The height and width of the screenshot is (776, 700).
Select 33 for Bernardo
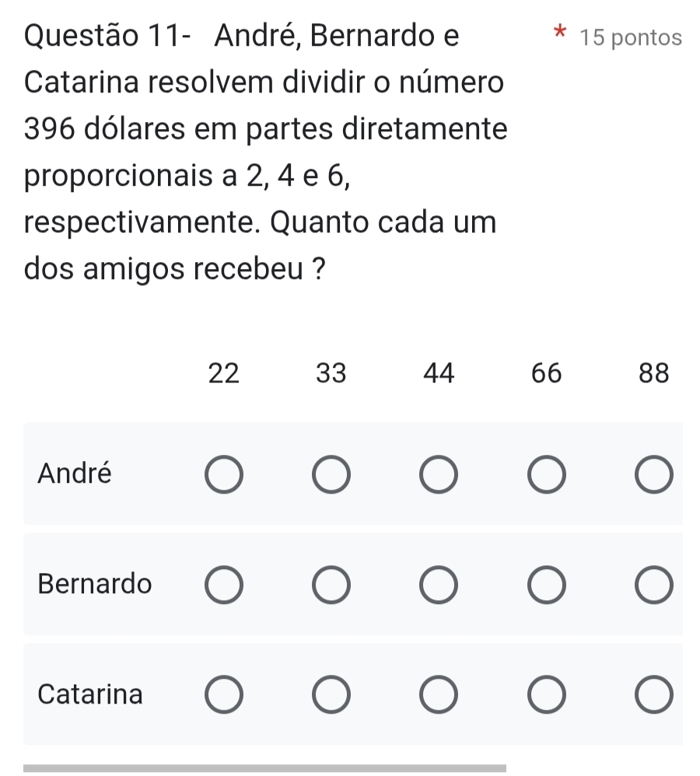(331, 585)
